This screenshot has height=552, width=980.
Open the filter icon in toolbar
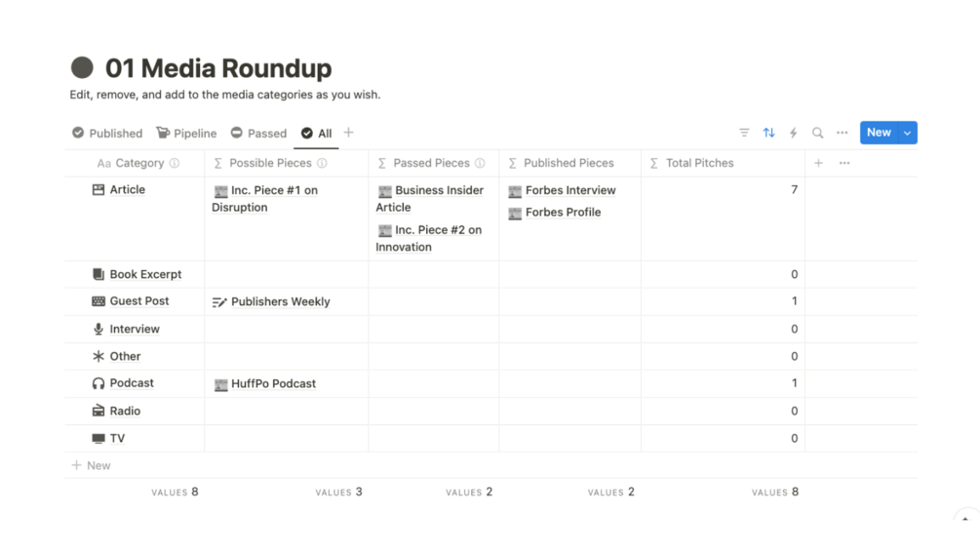coord(744,133)
